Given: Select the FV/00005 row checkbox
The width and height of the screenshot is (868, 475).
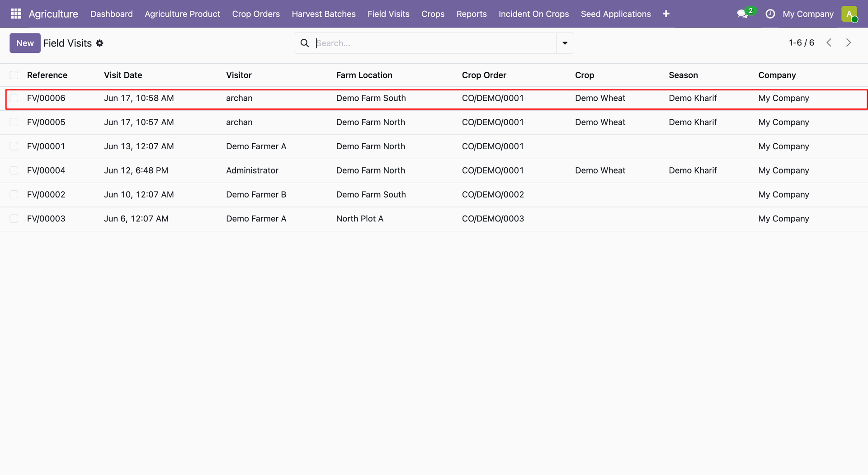Looking at the screenshot, I should click(x=14, y=122).
